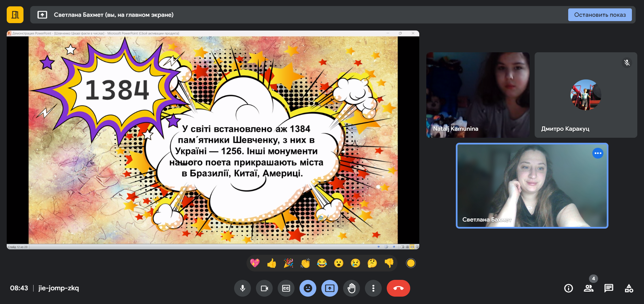This screenshot has height=304, width=644.
Task: Click the present screen icon
Action: 330,288
